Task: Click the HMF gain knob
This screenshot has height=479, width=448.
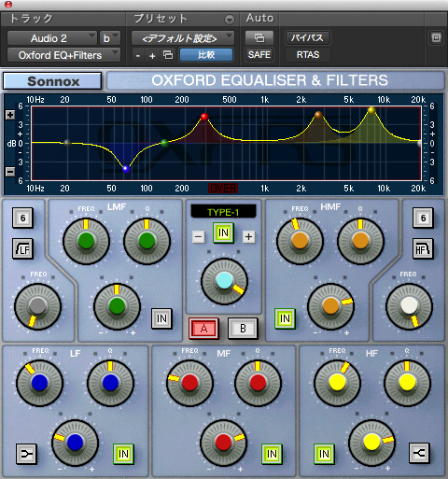Action: 330,306
